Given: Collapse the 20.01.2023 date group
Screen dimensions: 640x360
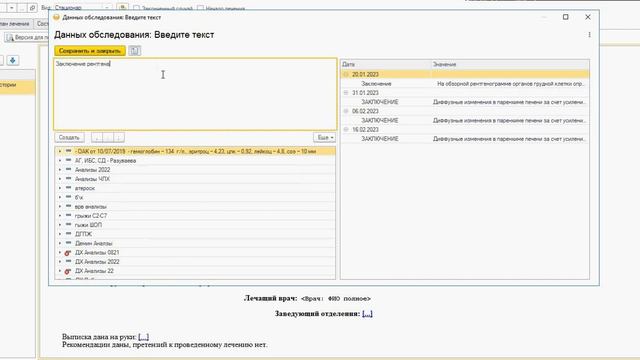Looking at the screenshot, I should 346,74.
